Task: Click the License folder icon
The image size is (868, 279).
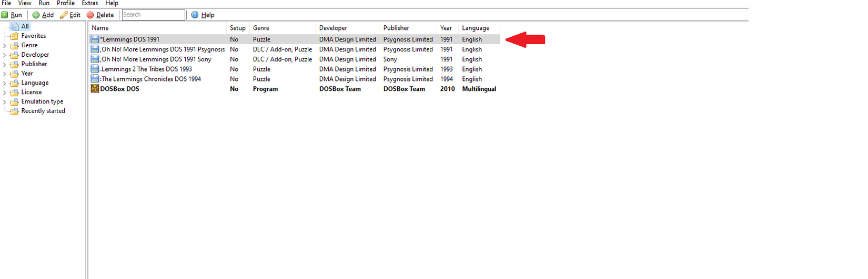Action: (15, 92)
